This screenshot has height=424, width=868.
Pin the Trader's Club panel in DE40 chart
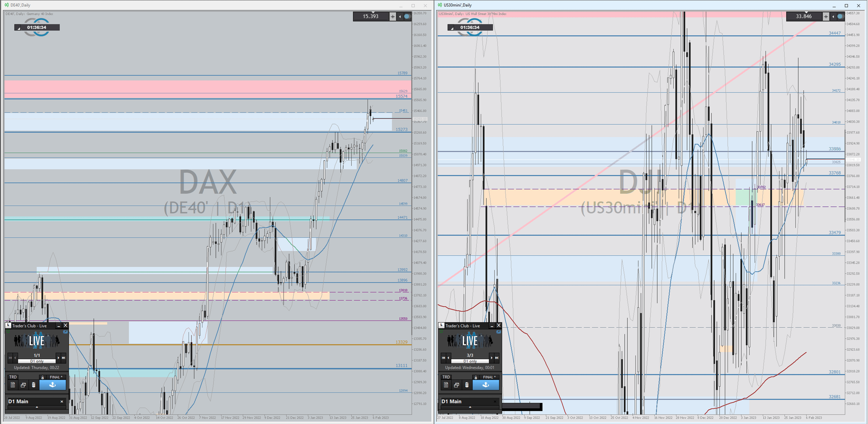(x=8, y=325)
